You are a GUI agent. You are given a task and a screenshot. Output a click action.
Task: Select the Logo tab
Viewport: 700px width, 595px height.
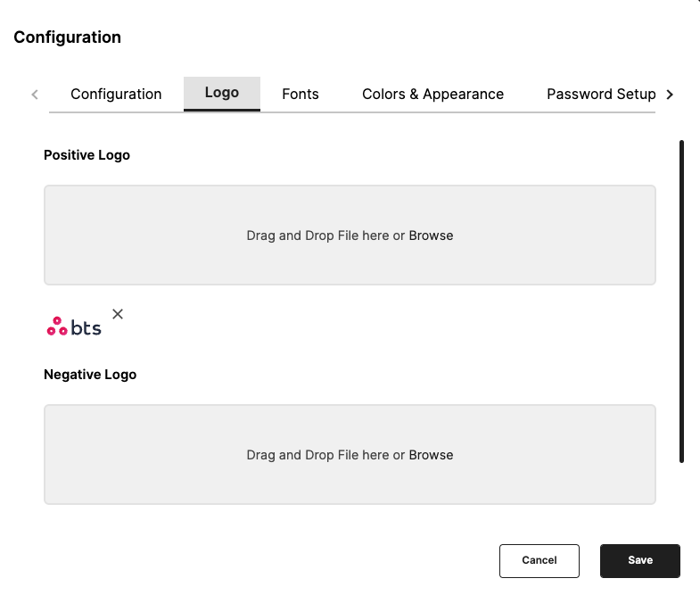(221, 93)
